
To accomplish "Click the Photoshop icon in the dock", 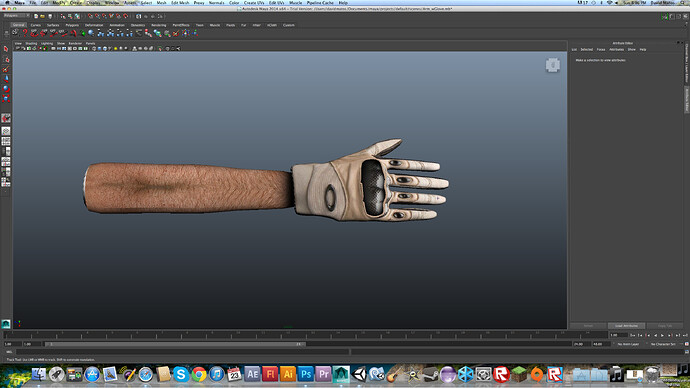I will [x=305, y=374].
